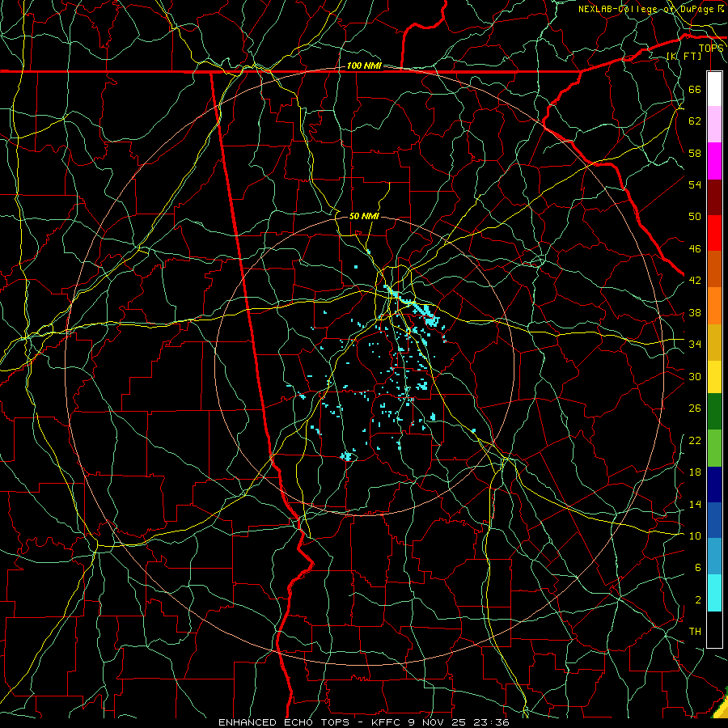Click legend value '10'

[695, 536]
